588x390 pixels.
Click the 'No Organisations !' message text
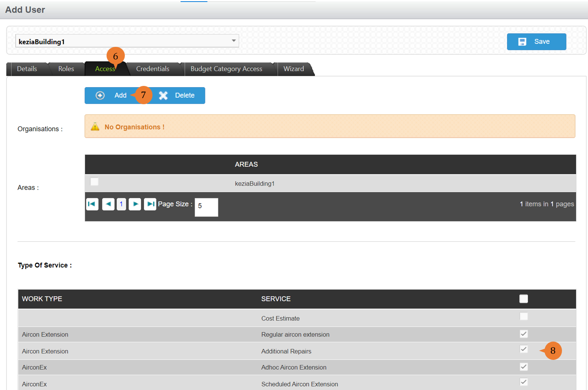pos(135,127)
